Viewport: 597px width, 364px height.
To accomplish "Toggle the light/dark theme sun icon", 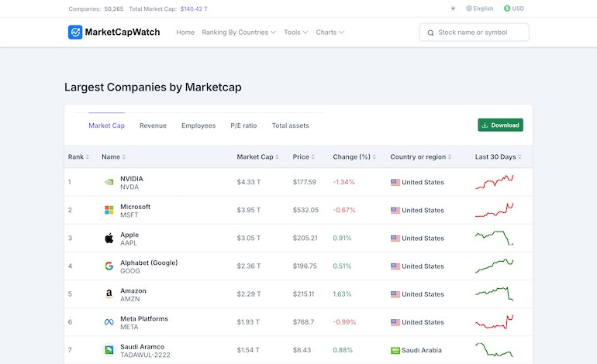I will pos(453,9).
